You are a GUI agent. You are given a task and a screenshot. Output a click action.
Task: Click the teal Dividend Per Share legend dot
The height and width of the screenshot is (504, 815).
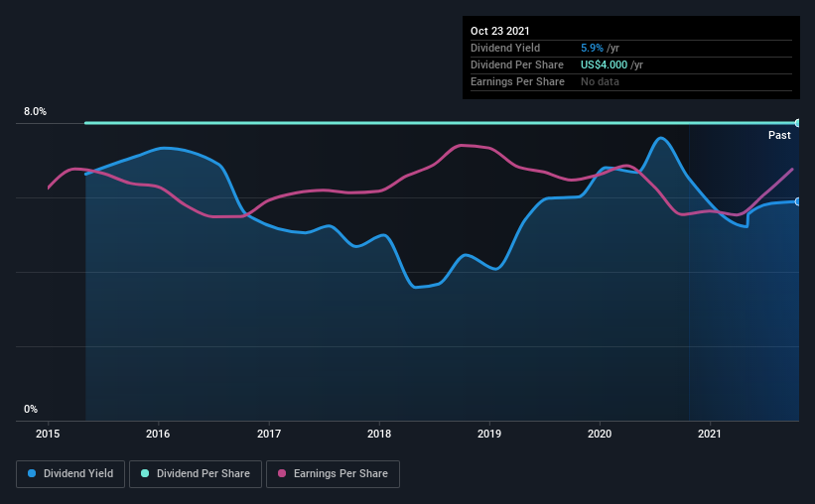pos(145,473)
